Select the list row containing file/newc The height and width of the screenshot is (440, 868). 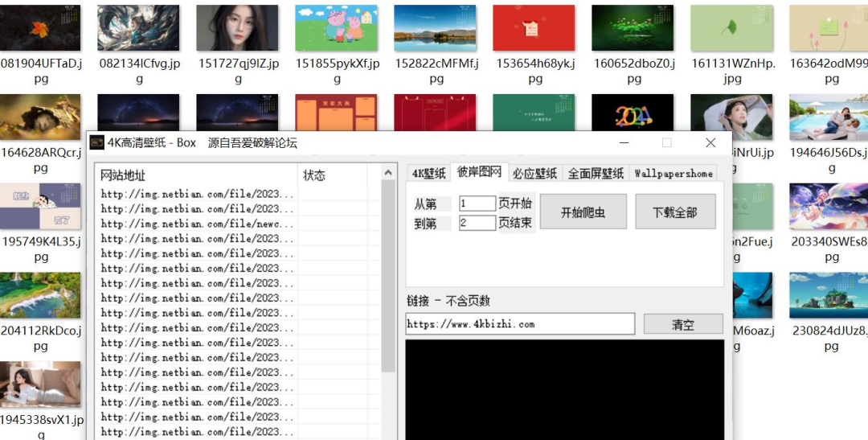239,224
